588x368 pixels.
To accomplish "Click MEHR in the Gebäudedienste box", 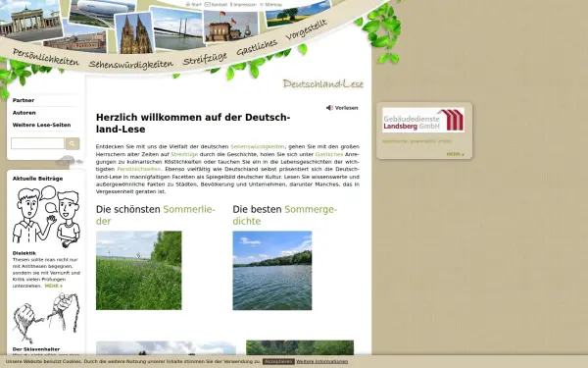I will coord(456,154).
